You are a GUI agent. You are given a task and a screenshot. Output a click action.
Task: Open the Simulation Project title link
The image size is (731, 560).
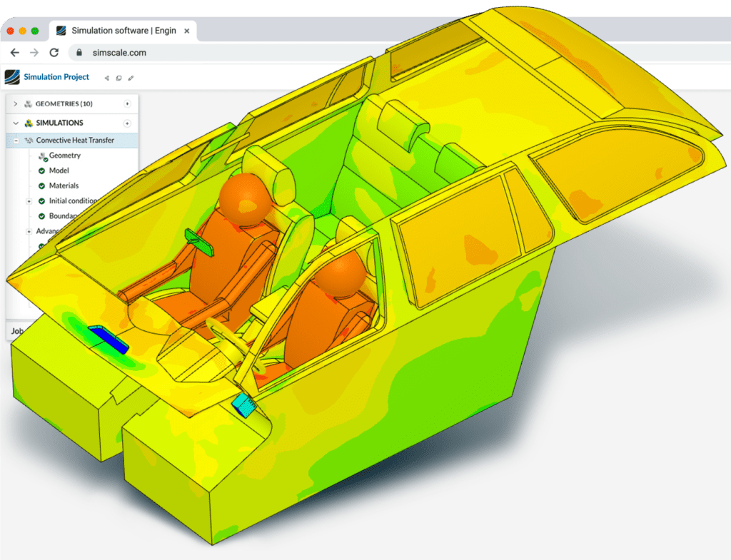[56, 77]
